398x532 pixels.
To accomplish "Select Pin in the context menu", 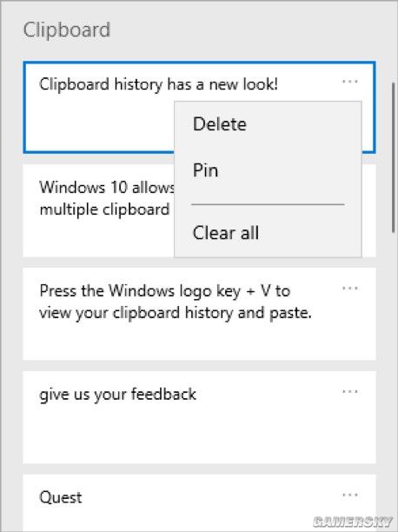I will point(205,170).
